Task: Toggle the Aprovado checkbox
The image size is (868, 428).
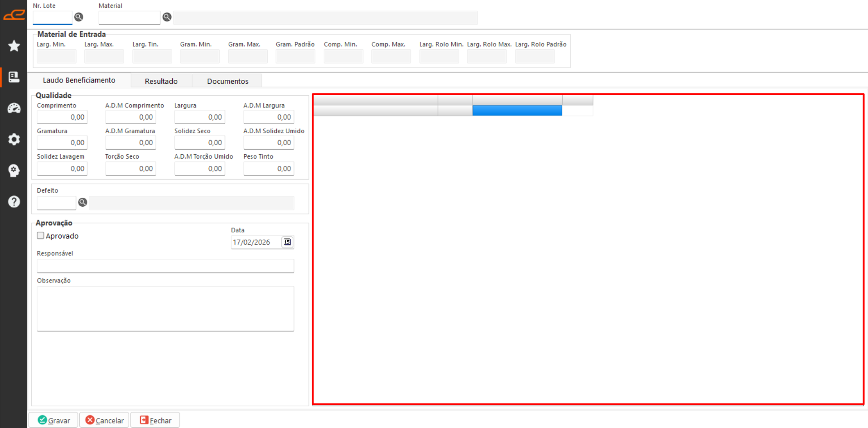Action: tap(41, 236)
